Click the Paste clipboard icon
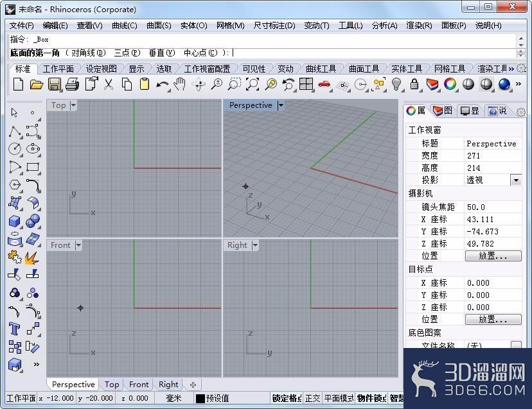 point(145,84)
